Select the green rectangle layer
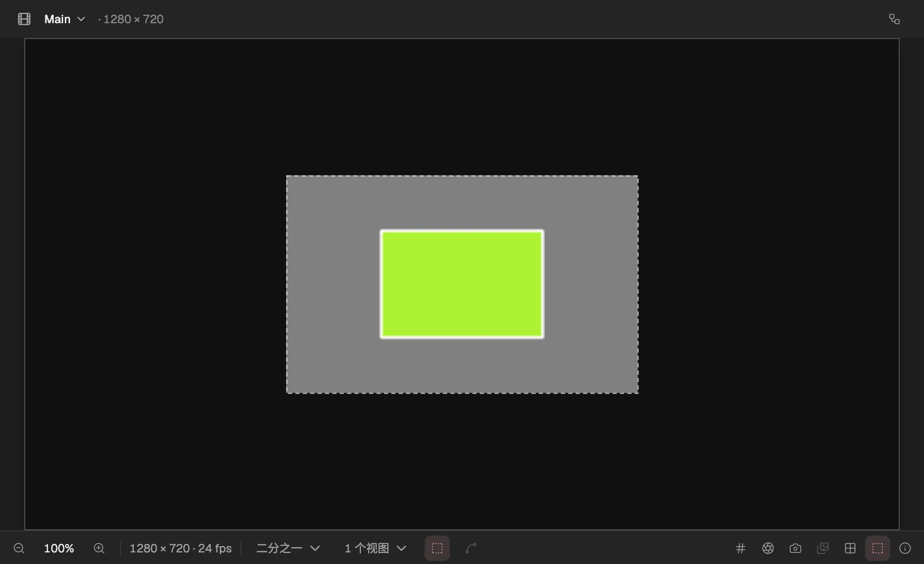Screen dimensions: 924x564 (x=462, y=284)
